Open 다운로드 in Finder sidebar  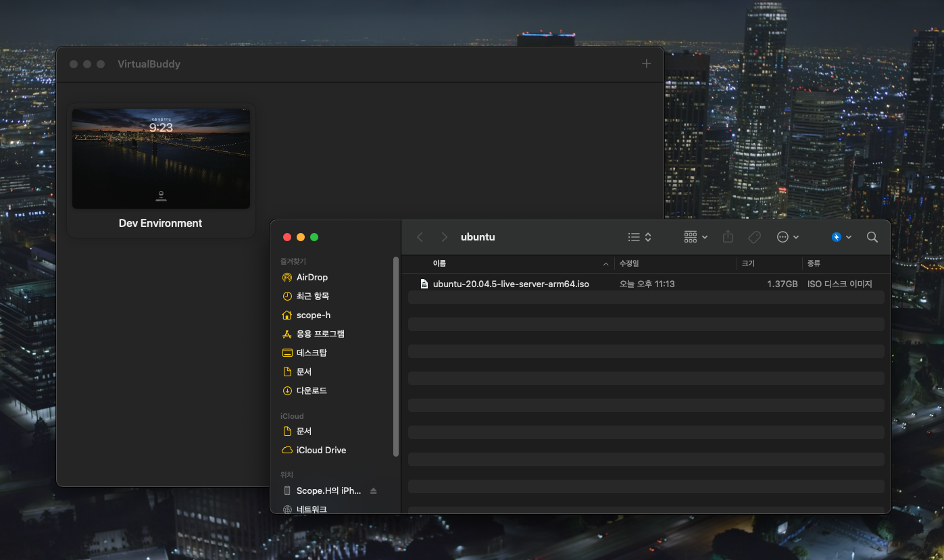(x=312, y=390)
